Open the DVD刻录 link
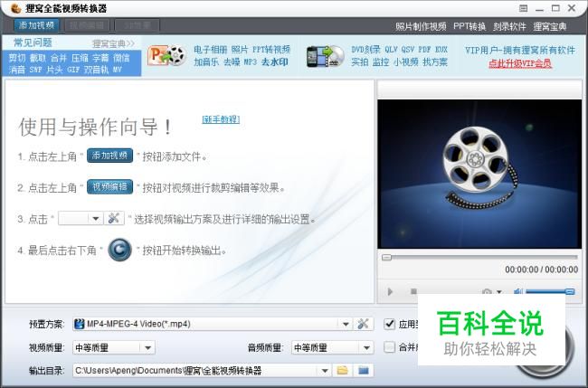This screenshot has width=588, height=388. pos(365,50)
